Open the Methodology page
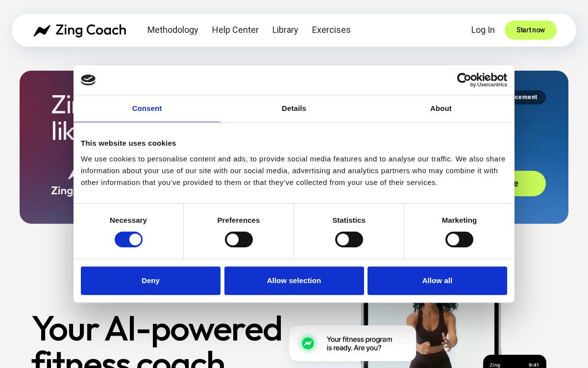 point(172,30)
